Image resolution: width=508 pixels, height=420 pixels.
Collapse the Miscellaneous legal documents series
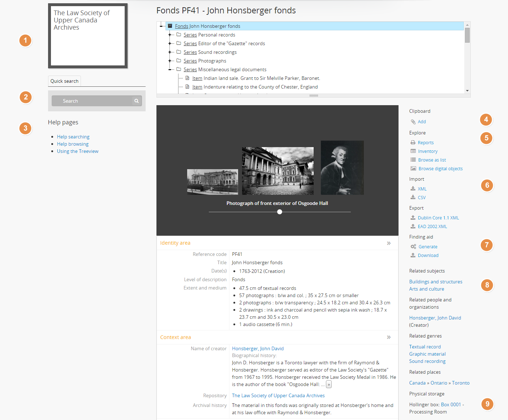[x=170, y=70]
